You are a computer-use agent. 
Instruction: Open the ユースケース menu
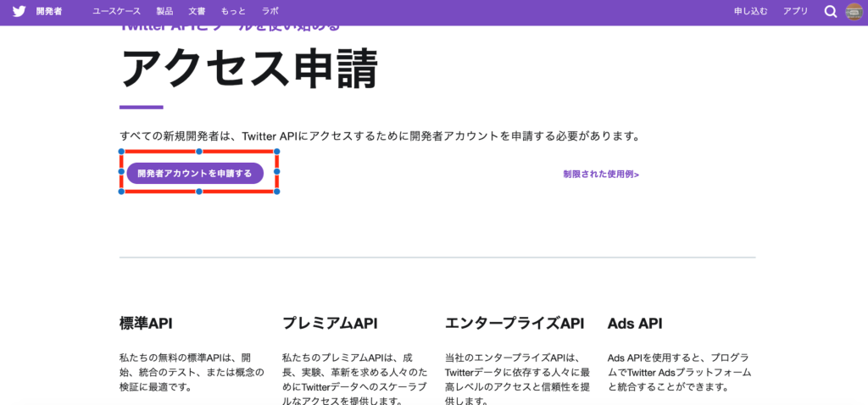pyautogui.click(x=116, y=12)
